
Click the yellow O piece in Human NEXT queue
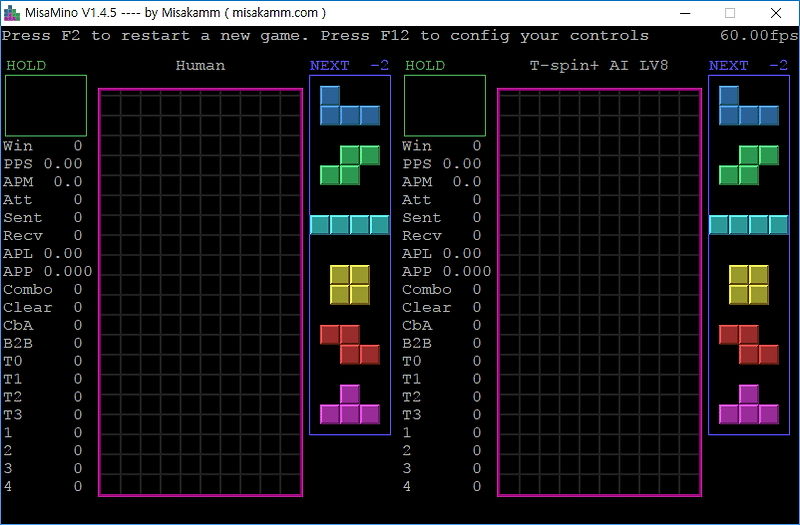point(350,285)
